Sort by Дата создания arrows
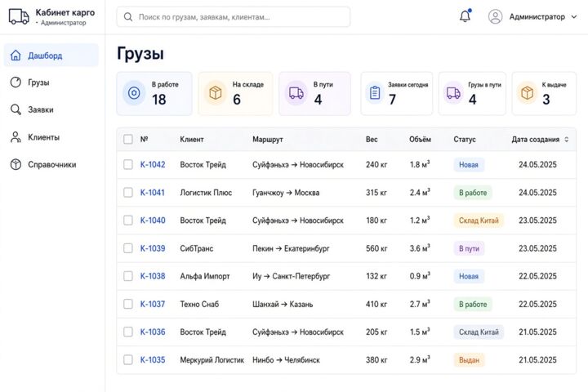The image size is (588, 392). [566, 139]
